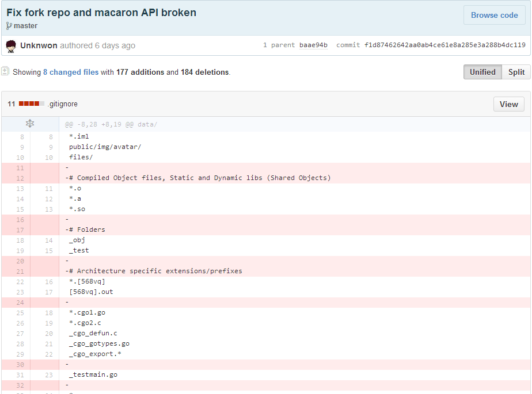Viewport: 532px width, 394px height.
Task: Click new line number 23 beside _testmain.go
Action: tap(49, 374)
